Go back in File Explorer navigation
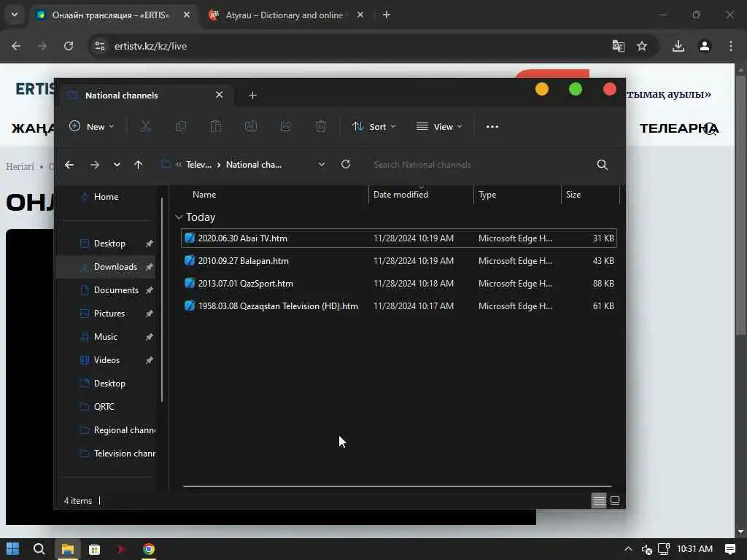The height and width of the screenshot is (560, 747). pos(69,165)
